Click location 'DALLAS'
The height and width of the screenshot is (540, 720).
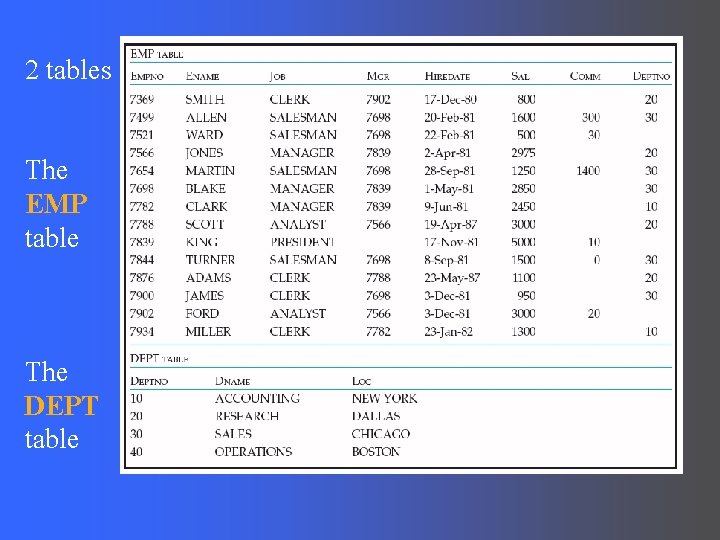pyautogui.click(x=376, y=416)
